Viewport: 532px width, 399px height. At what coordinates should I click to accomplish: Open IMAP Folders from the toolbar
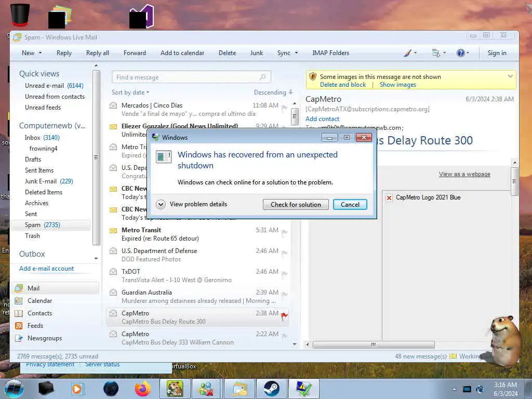(x=331, y=53)
